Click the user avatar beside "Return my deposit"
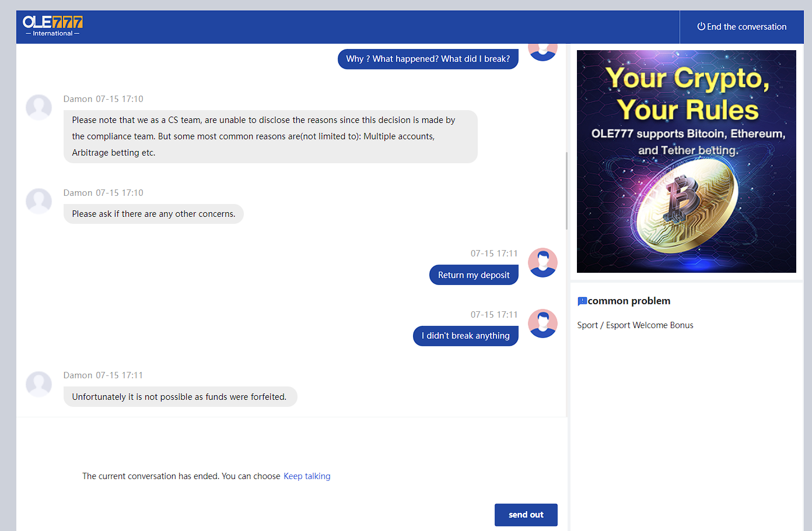The height and width of the screenshot is (531, 812). (x=542, y=262)
